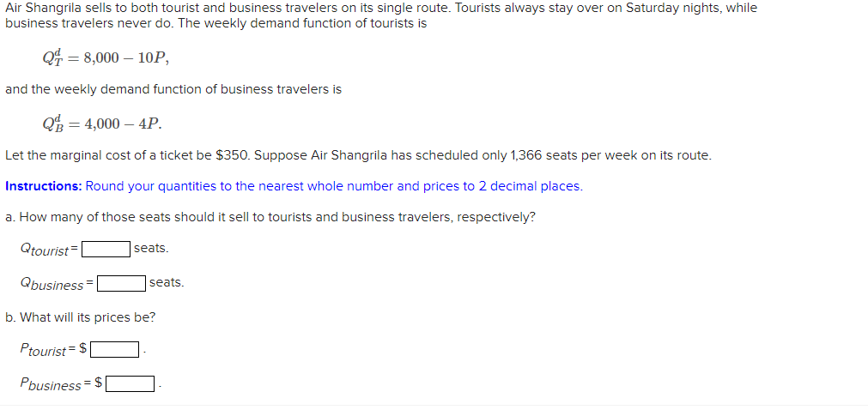Screen dimensions: 868x410
Task: Click the 'weekly demand function of business travelers' line
Action: 173,90
